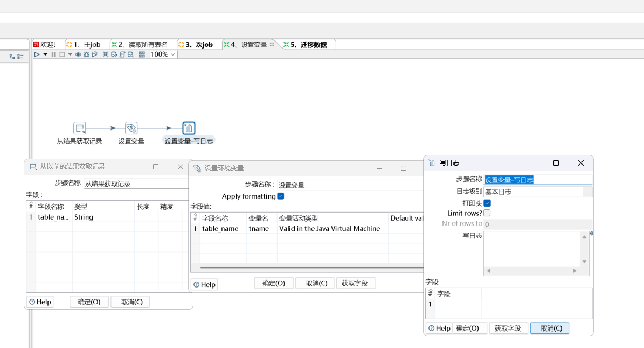644x348 pixels.
Task: Click inside the 写日志 message text area
Action: (x=532, y=249)
